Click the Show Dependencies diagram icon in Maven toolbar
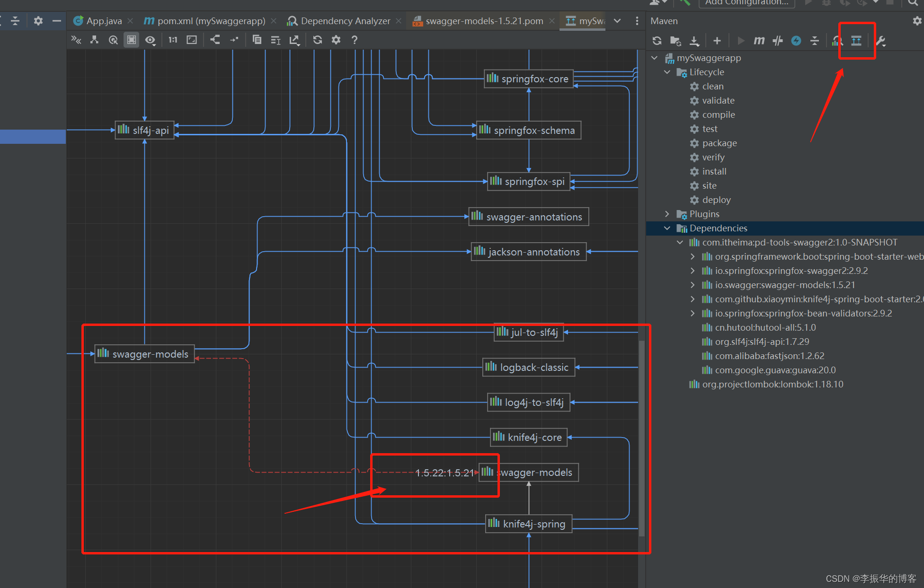Image resolution: width=924 pixels, height=588 pixels. click(856, 41)
